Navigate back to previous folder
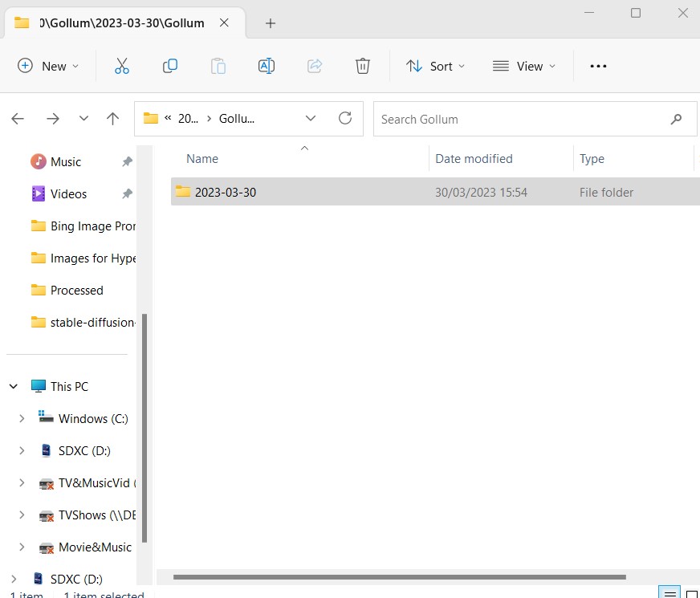Viewport: 700px width, 598px height. pyautogui.click(x=18, y=119)
